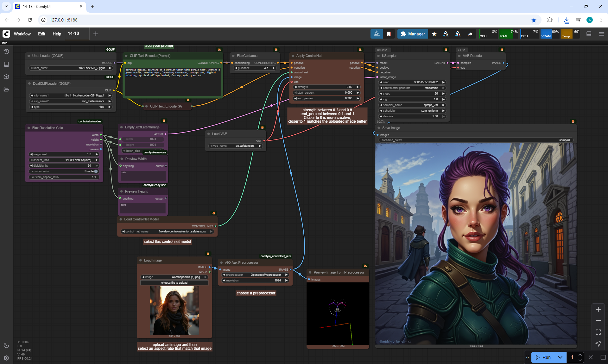
Task: Click the share arrow icon in toolbar
Action: coord(470,34)
